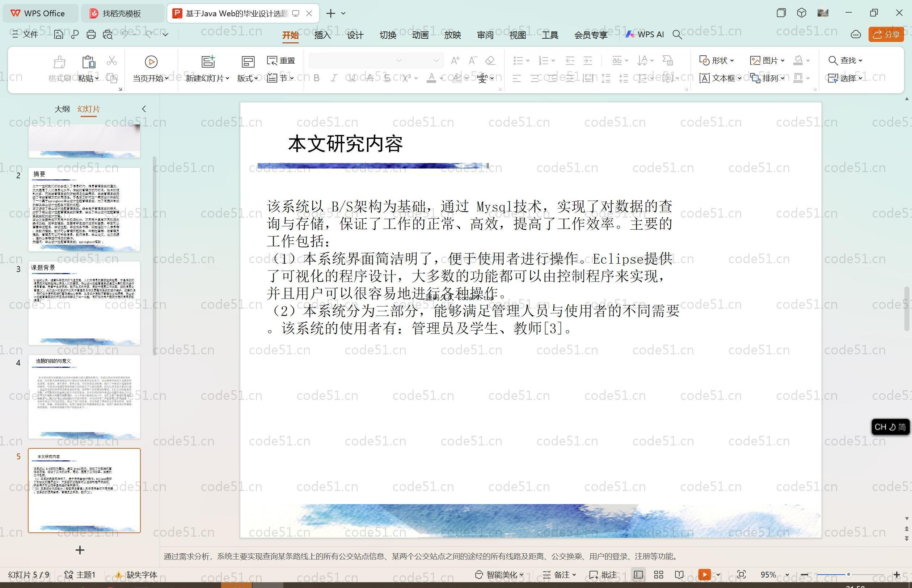This screenshot has height=588, width=912.
Task: Click the cloud sync icon near Share
Action: coord(856,35)
